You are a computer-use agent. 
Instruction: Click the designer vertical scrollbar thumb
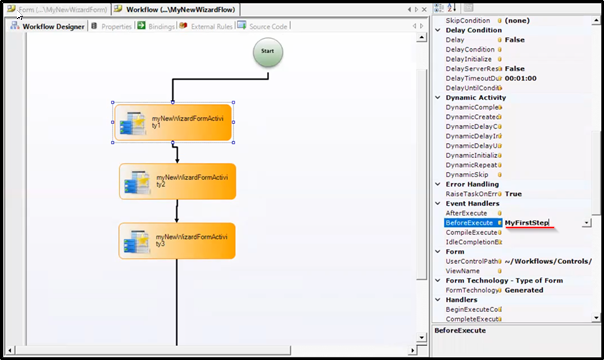point(422,174)
